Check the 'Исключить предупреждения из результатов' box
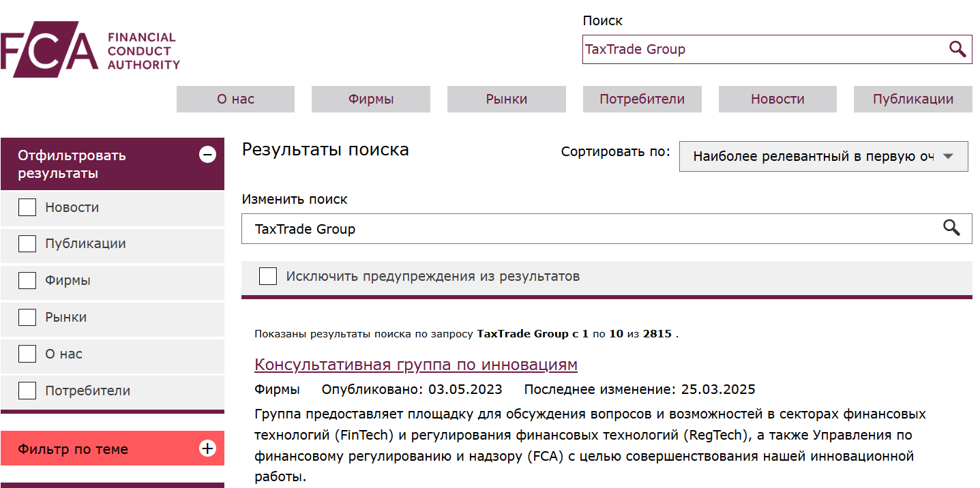Image resolution: width=980 pixels, height=488 pixels. [x=267, y=276]
